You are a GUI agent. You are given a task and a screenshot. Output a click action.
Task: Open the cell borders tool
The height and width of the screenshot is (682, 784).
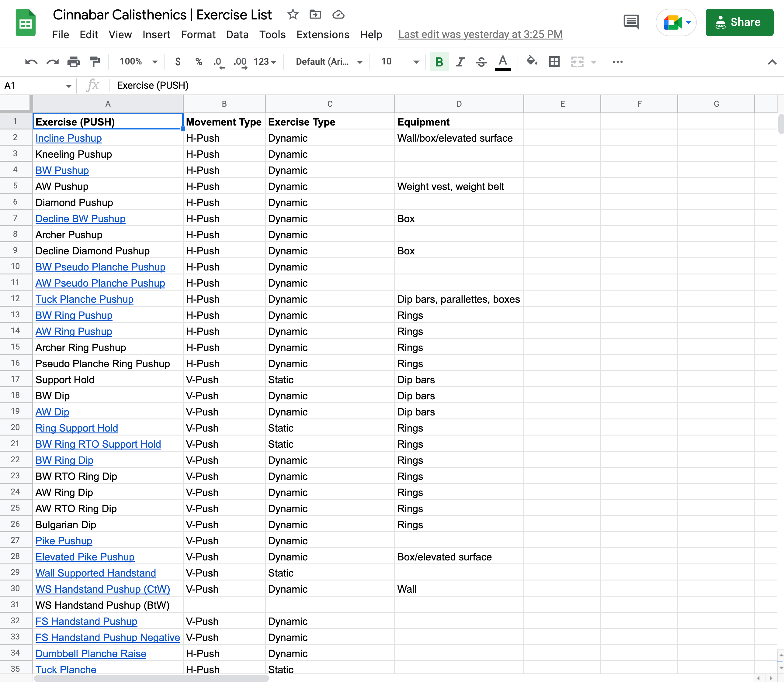coord(554,62)
